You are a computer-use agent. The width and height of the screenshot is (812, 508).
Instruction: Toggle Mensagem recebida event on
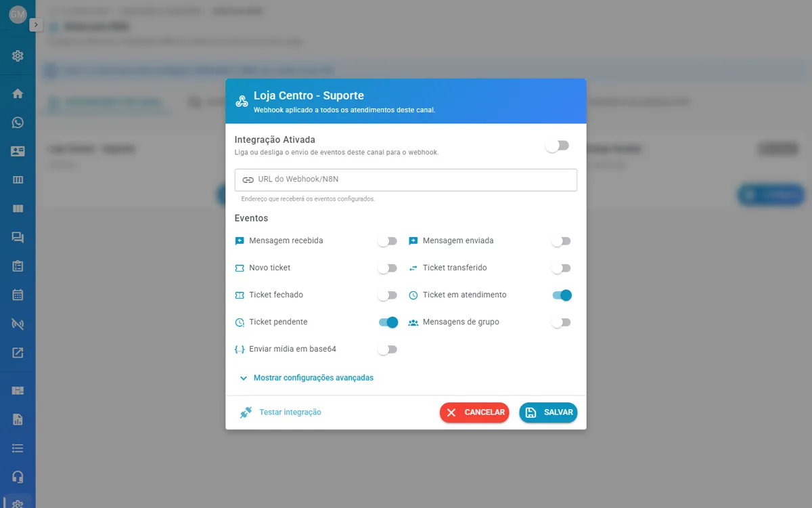point(388,241)
